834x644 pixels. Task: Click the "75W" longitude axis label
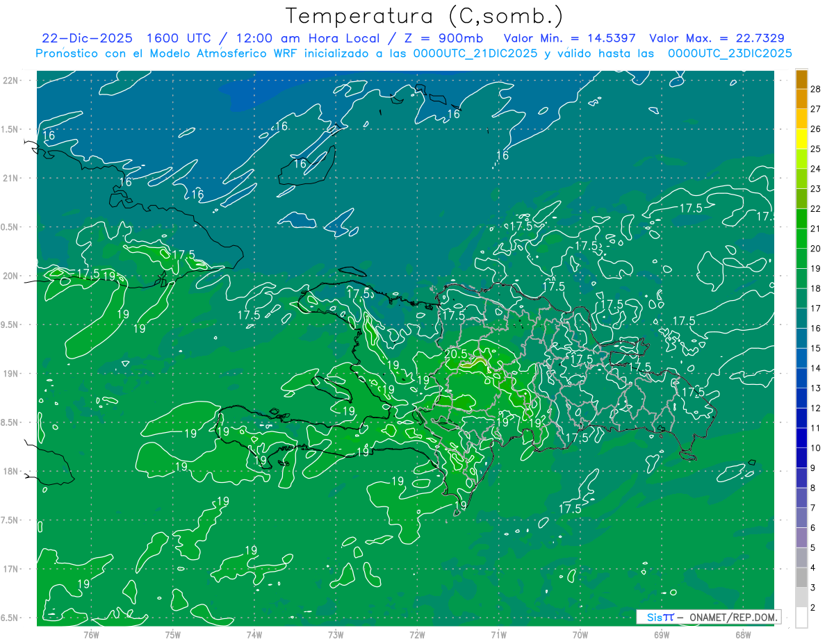[173, 634]
